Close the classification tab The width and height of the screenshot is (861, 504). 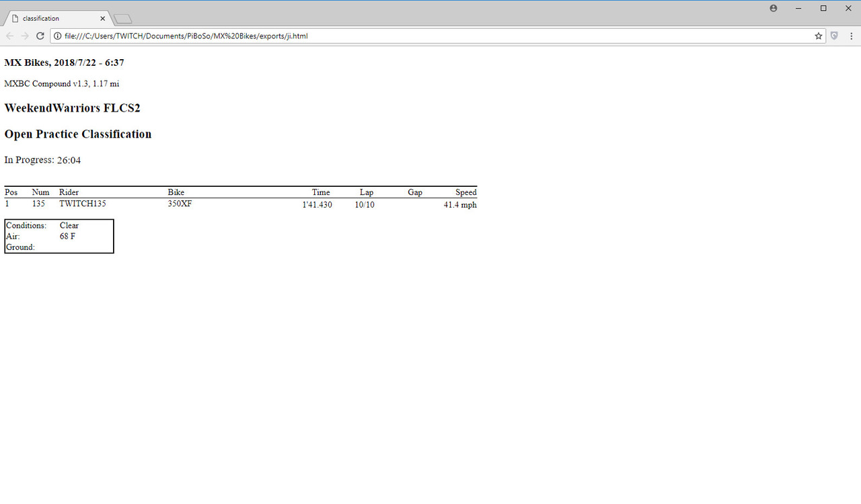click(x=102, y=18)
